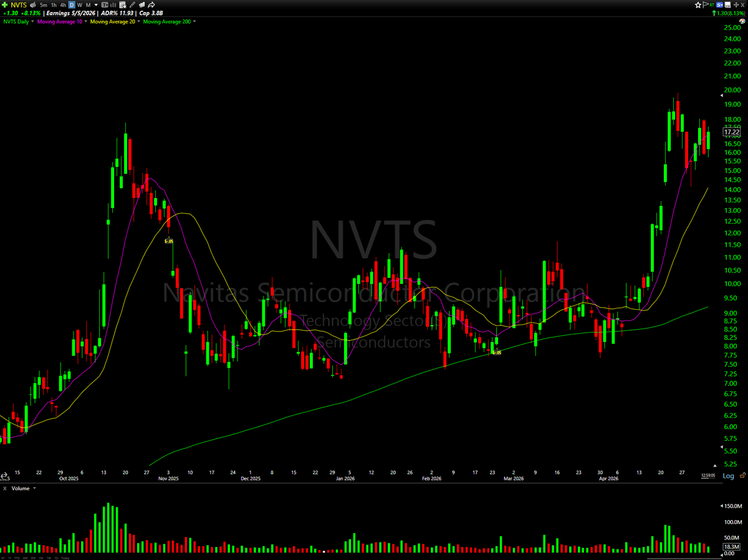Expand the Volume indicator dropdown

tap(34, 488)
